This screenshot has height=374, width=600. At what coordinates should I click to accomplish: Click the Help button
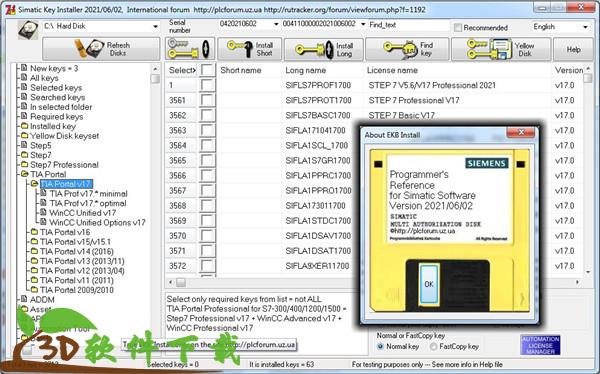tap(573, 49)
